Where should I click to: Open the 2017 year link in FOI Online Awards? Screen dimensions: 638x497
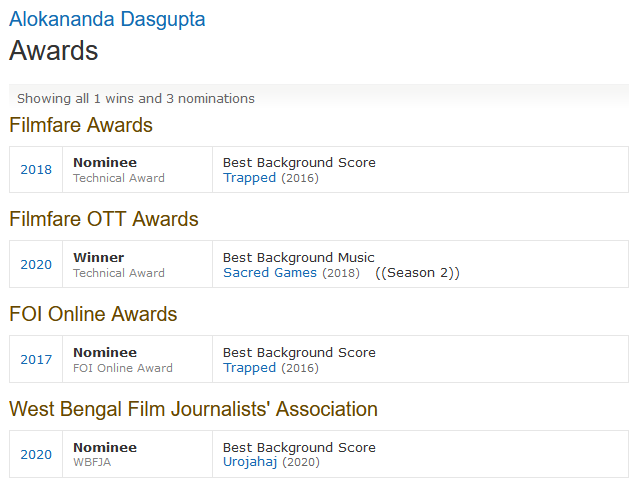[36, 359]
